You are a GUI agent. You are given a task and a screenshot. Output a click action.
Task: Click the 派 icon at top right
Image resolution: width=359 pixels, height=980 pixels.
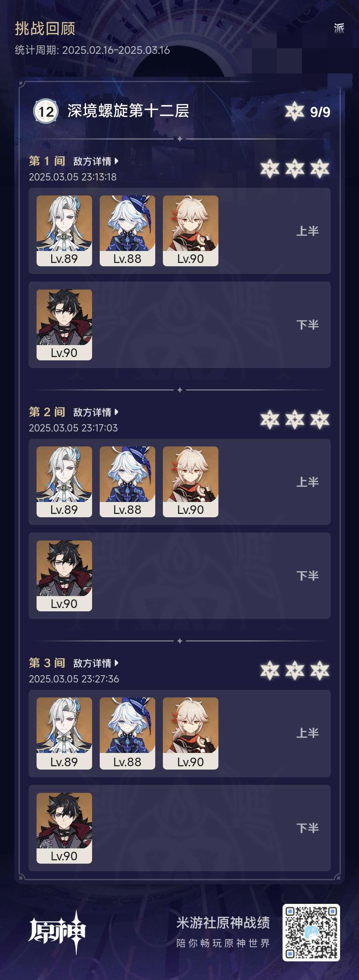339,28
